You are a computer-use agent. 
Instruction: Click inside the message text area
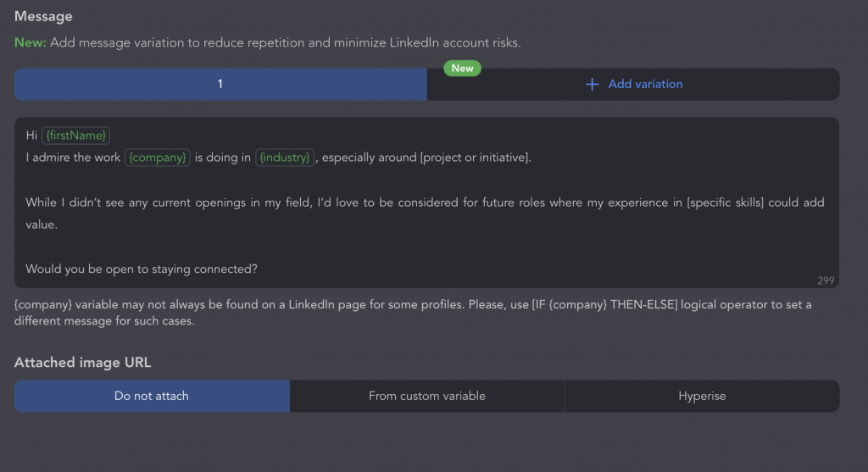pos(427,203)
